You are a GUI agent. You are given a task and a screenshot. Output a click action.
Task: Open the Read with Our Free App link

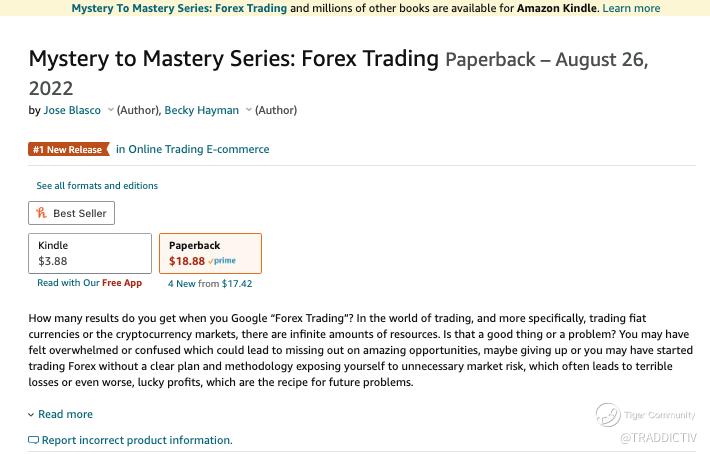(90, 283)
